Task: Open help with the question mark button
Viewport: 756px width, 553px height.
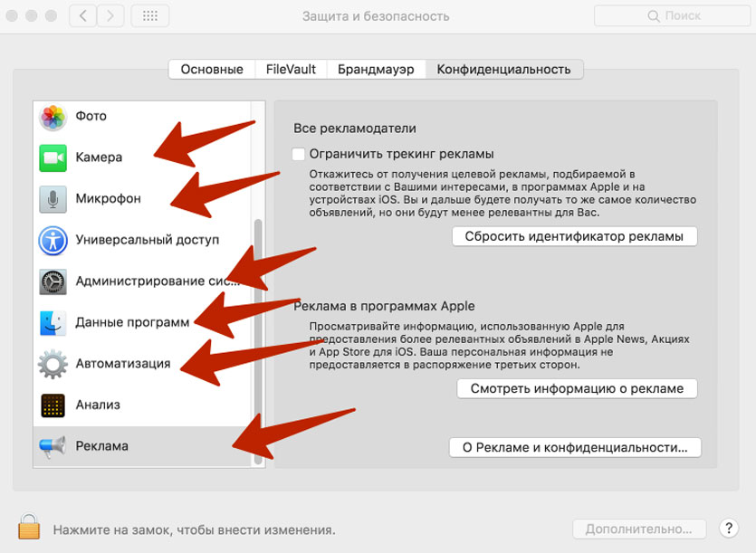Action: [x=729, y=529]
